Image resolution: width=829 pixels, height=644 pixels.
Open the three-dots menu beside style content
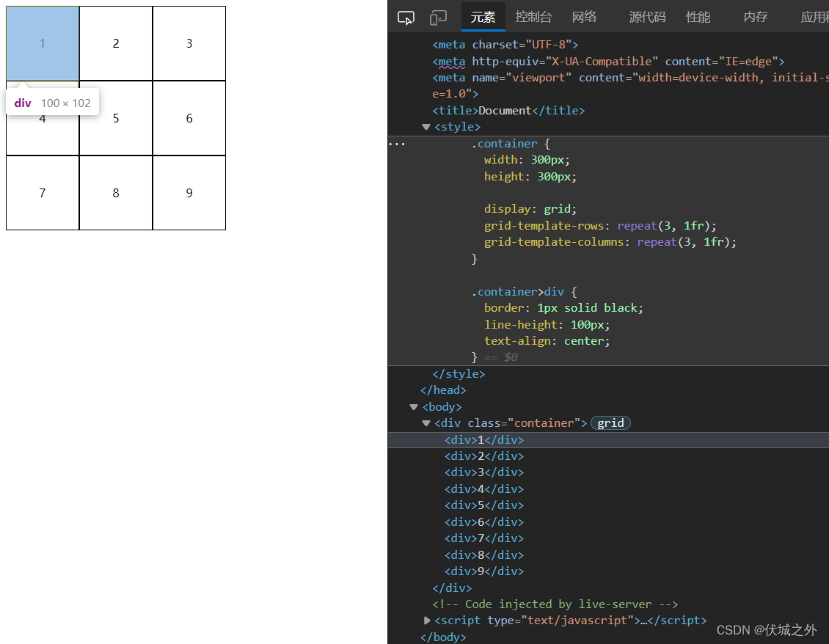396,144
